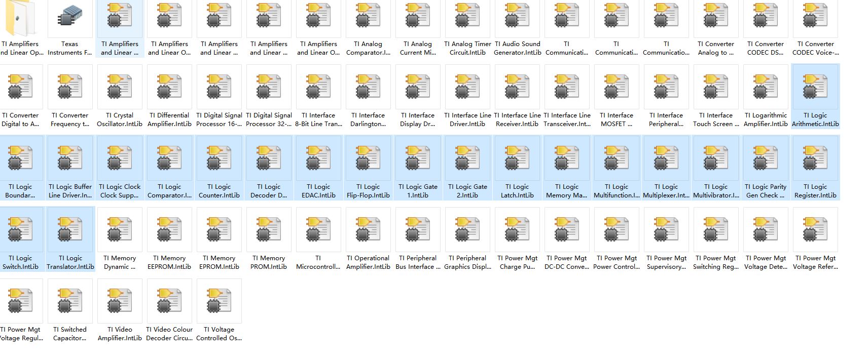Image resolution: width=868 pixels, height=361 pixels.
Task: Select 'TI Memory Dynamic ...' file name
Action: pos(120,262)
